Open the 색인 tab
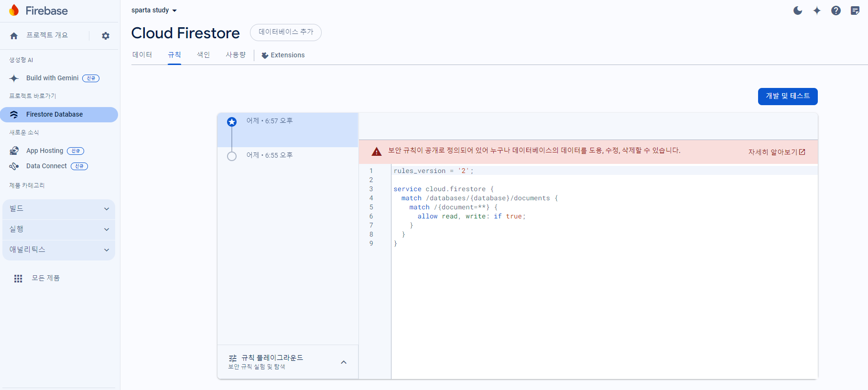Screen dimensions: 868x390 click(204, 55)
